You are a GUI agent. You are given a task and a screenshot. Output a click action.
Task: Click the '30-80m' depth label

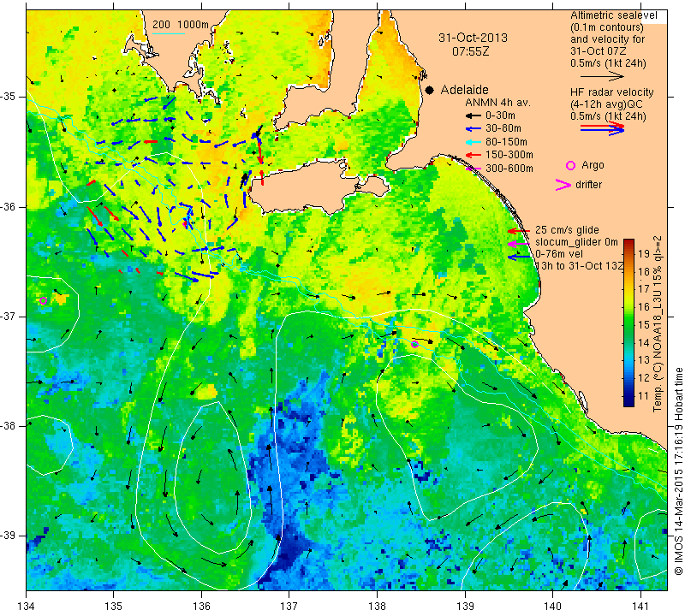pos(503,129)
